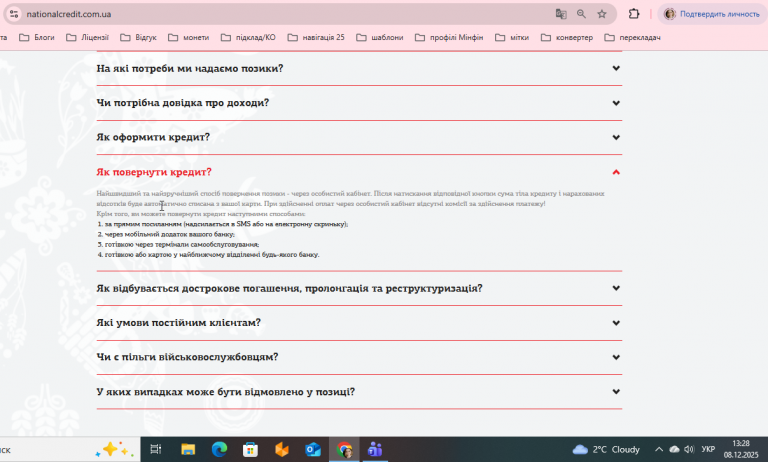The image size is (768, 462).
Task: Open the підклад/КО bookmark folder
Action: (248, 37)
